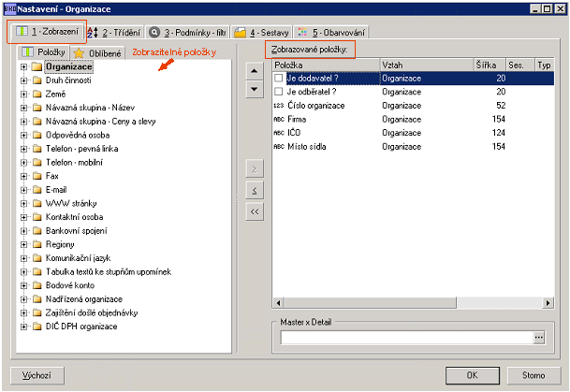Toggle the Je odběratel ? checkbox

coord(279,92)
